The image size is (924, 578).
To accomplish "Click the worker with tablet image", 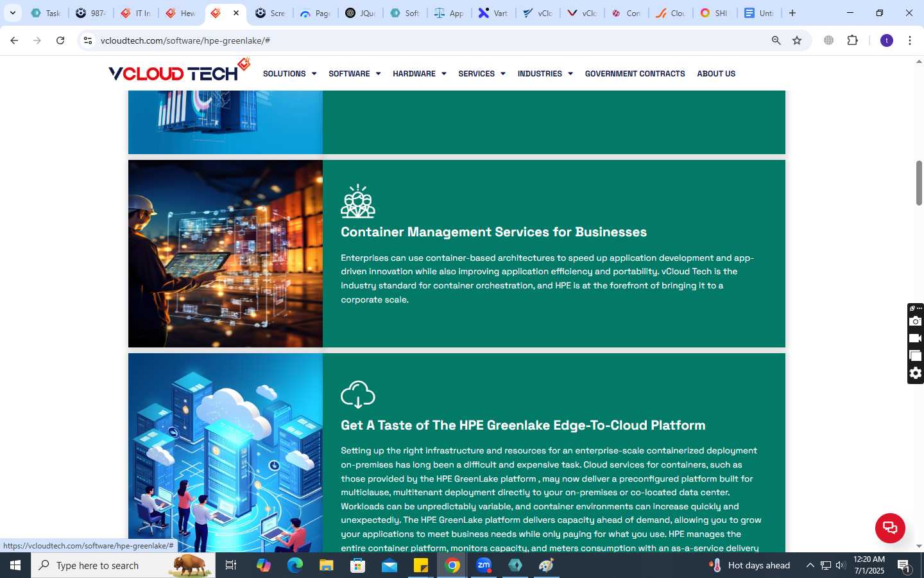I will [x=225, y=254].
